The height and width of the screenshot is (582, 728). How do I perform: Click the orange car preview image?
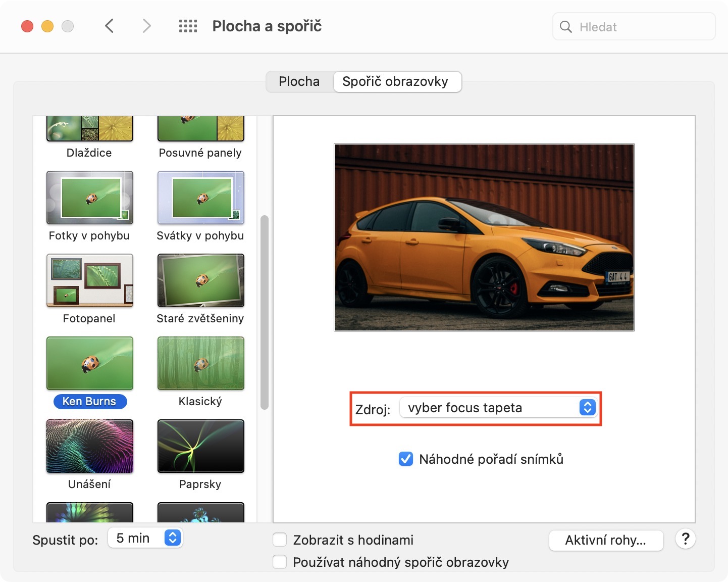coord(484,237)
